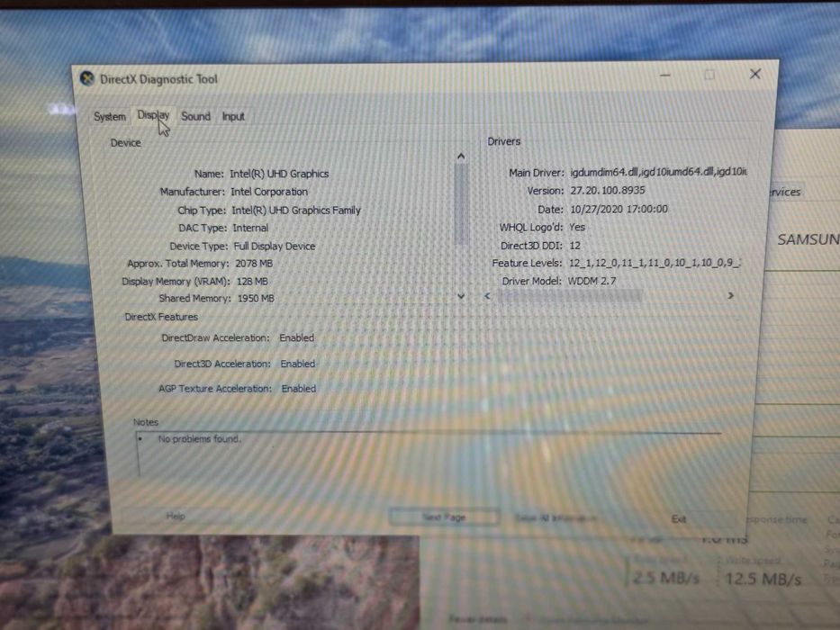
Task: Click the VRAM value '128 MB'
Action: 252,281
